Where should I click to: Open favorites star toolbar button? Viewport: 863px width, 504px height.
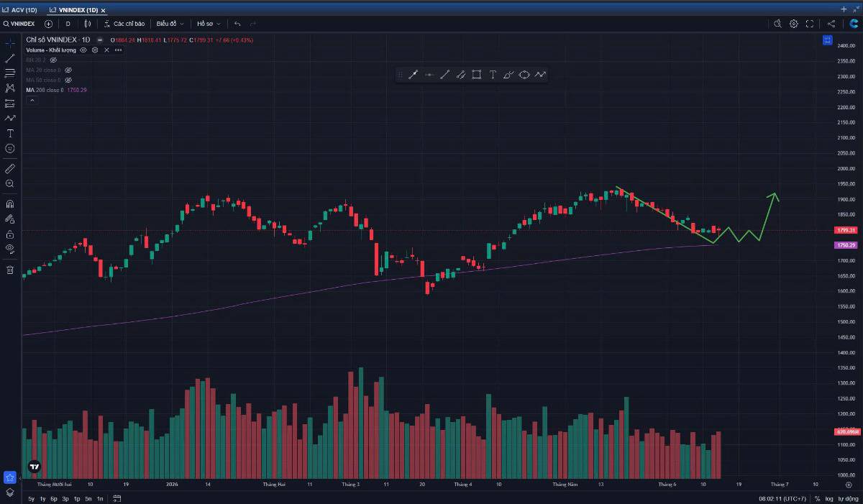(x=10, y=477)
